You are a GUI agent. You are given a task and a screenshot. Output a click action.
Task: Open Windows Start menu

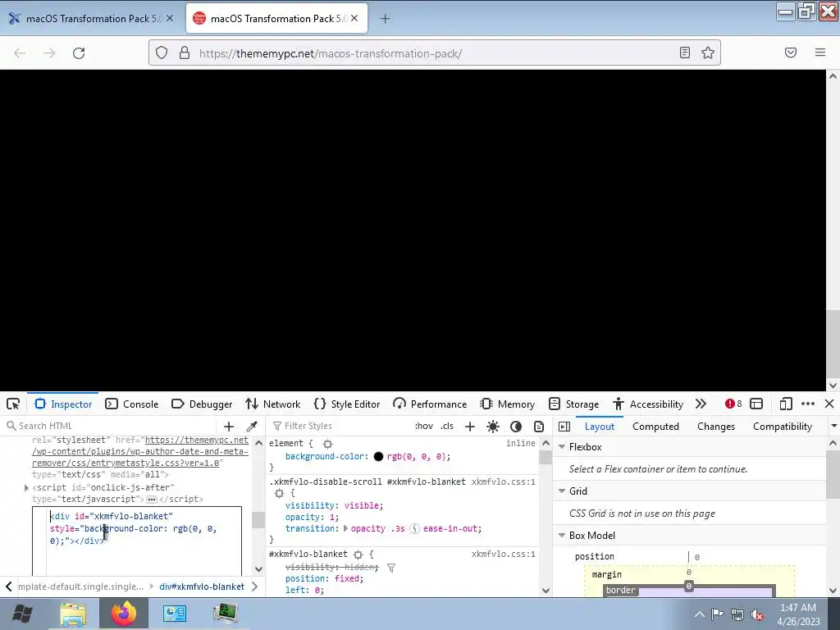[22, 614]
